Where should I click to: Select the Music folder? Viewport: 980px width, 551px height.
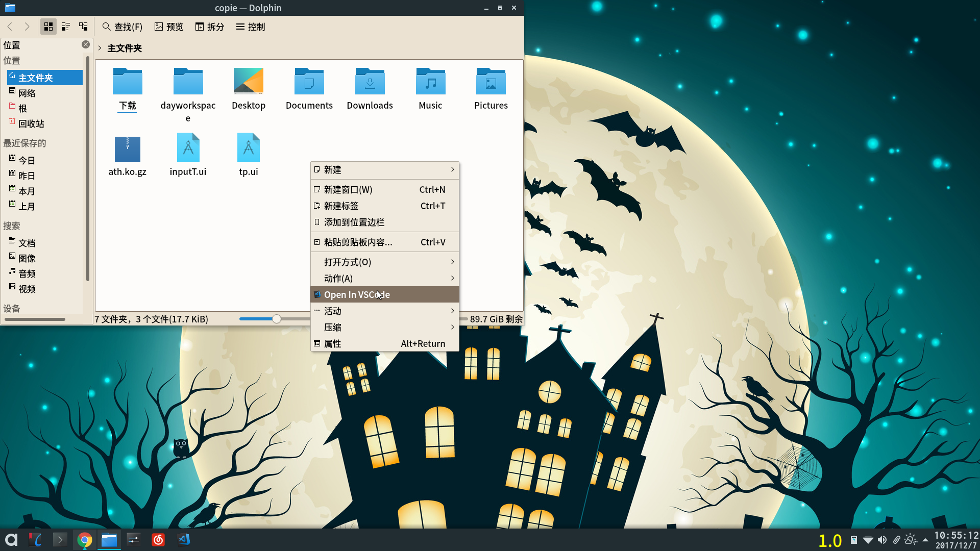430,82
